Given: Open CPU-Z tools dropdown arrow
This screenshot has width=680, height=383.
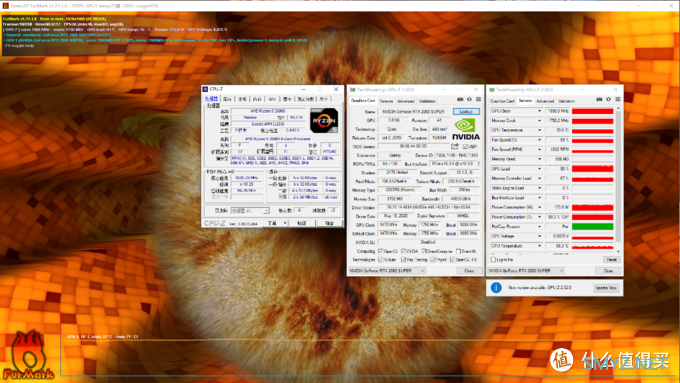Looking at the screenshot, I should [285, 223].
